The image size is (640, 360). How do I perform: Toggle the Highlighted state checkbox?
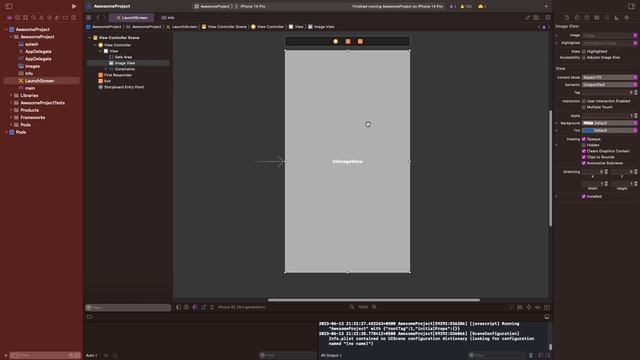point(584,51)
